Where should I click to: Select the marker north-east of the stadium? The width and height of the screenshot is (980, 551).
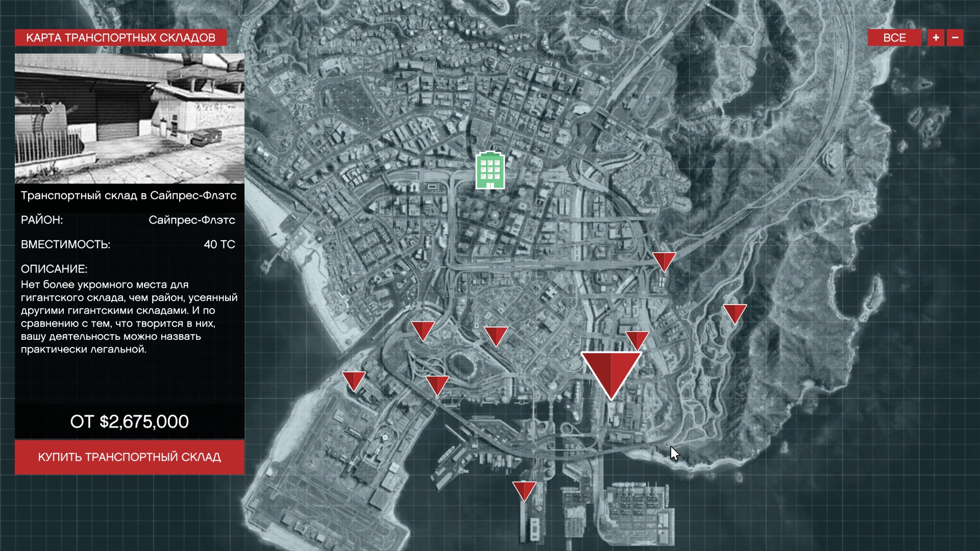(x=496, y=336)
